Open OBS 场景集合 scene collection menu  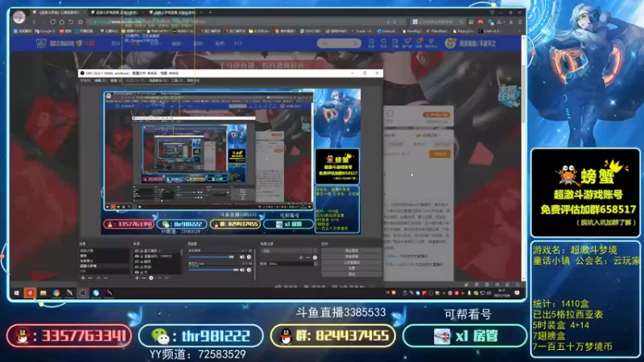point(158,80)
